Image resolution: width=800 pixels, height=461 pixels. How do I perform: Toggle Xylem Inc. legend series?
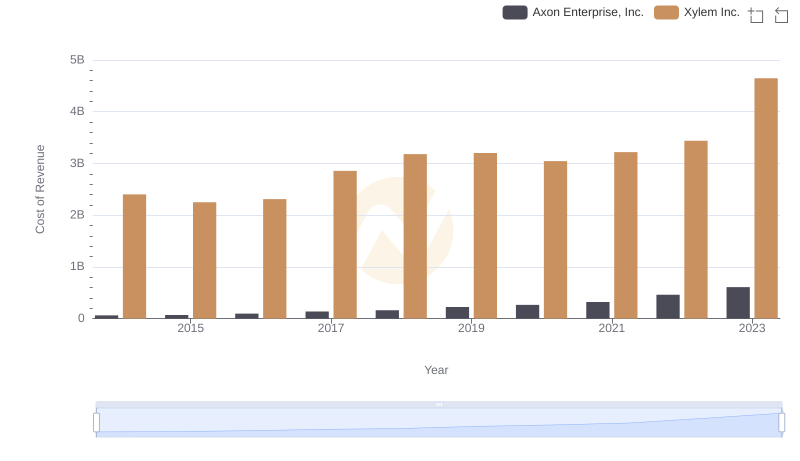click(x=697, y=12)
